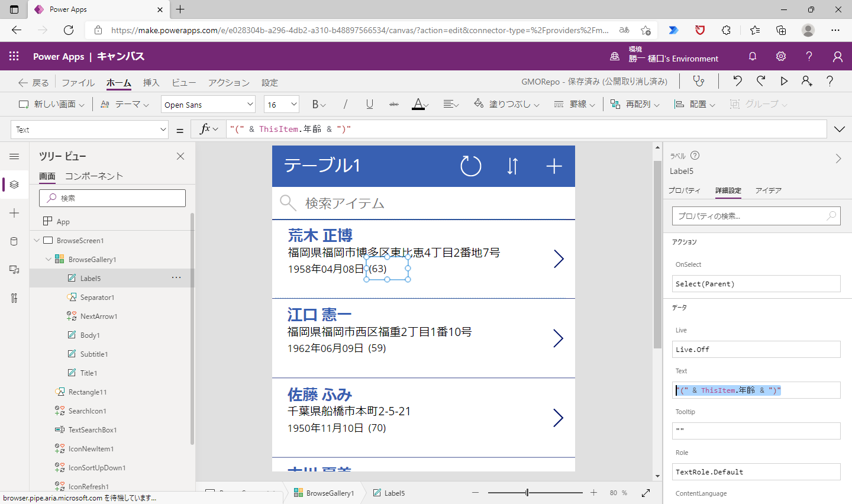Open the ビュー menu tab
This screenshot has width=852, height=504.
[183, 83]
